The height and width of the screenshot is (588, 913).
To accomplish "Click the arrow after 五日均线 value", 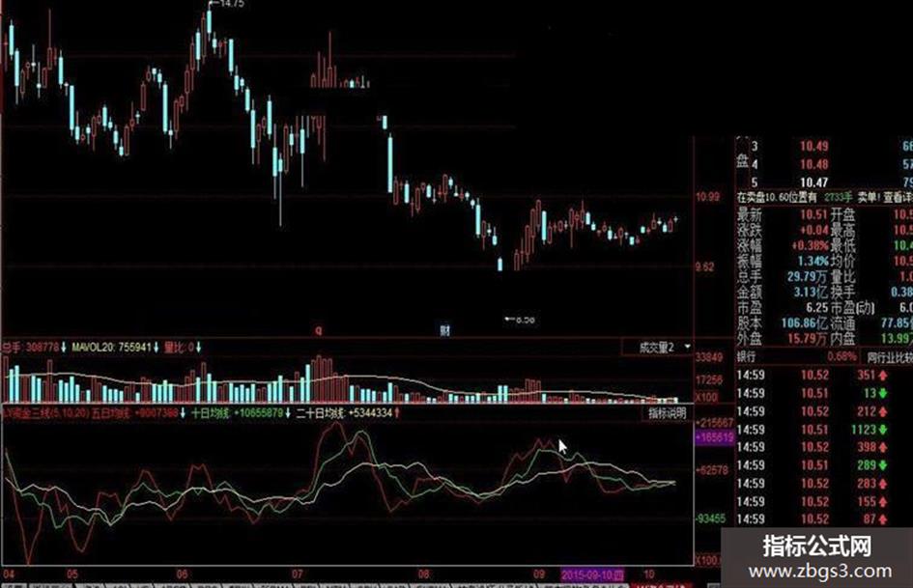I will coord(183,413).
